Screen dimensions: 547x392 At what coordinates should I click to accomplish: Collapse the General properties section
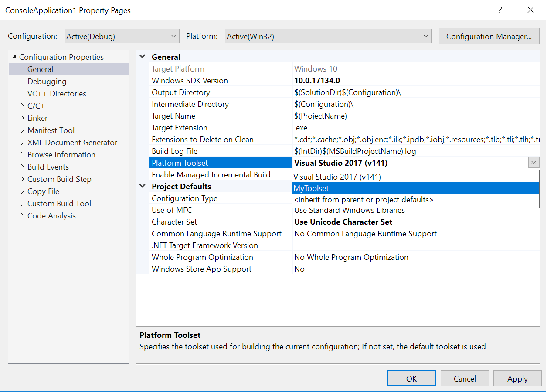[142, 56]
